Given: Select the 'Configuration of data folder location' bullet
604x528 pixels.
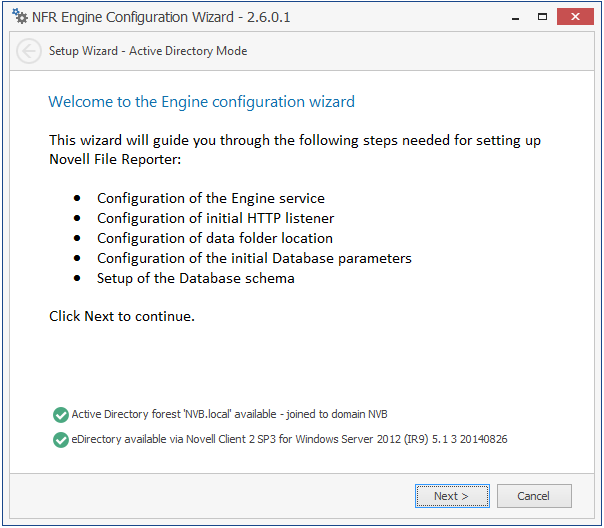Looking at the screenshot, I should coord(214,238).
